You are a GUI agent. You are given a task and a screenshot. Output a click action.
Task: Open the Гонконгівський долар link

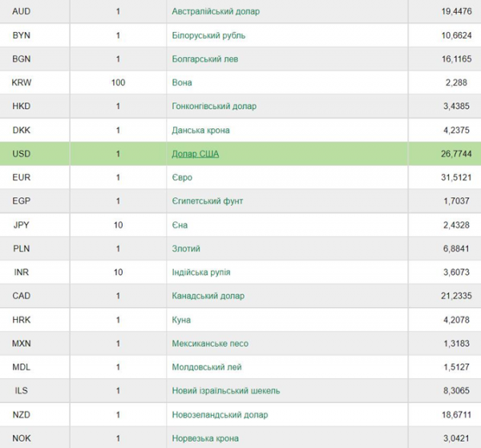pyautogui.click(x=214, y=106)
